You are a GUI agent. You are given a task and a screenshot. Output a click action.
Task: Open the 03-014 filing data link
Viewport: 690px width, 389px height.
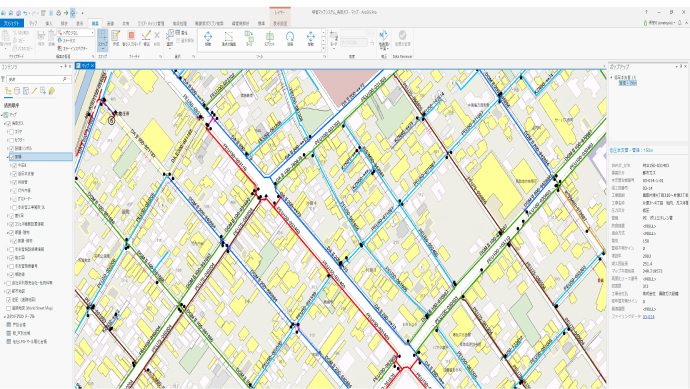pos(648,316)
